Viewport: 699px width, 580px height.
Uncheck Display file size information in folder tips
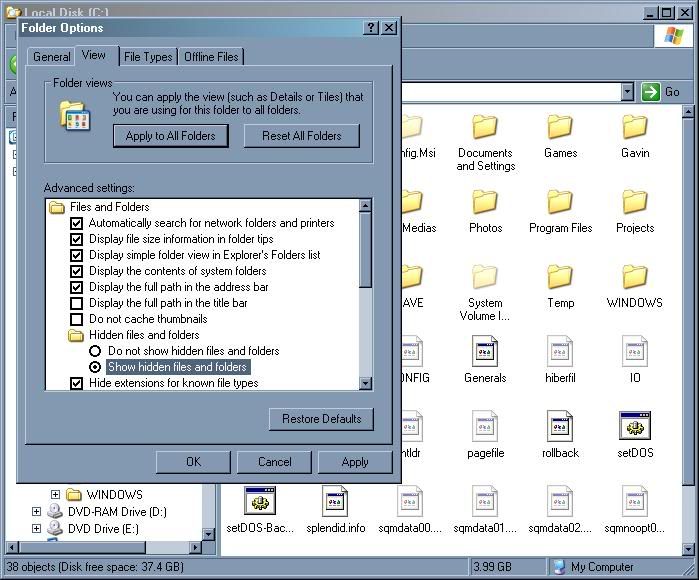point(77,239)
